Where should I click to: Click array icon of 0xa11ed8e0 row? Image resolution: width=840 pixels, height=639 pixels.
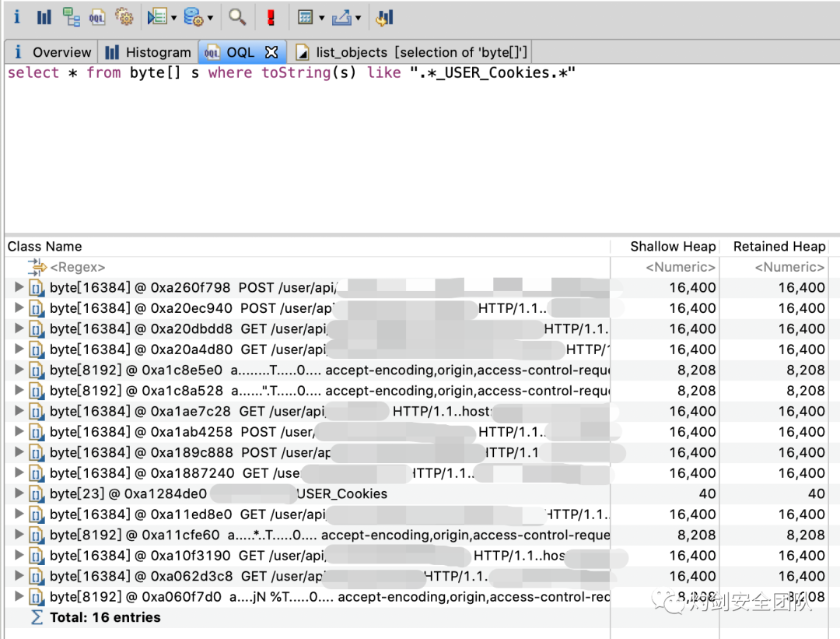(x=37, y=514)
